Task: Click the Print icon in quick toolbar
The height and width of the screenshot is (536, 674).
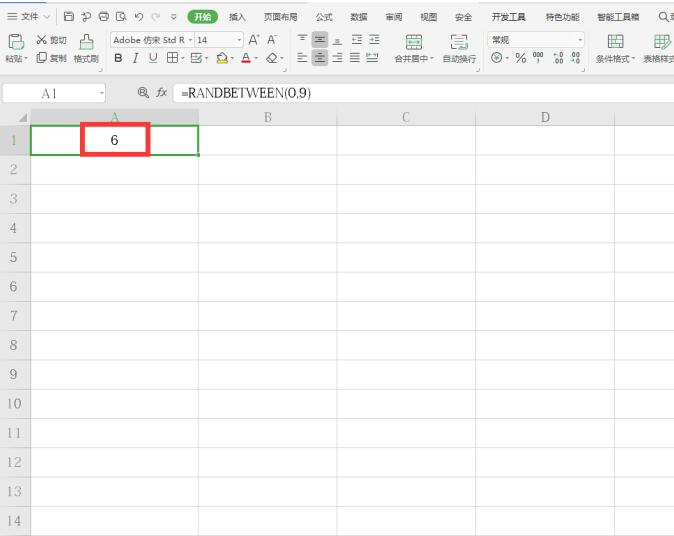Action: 104,17
